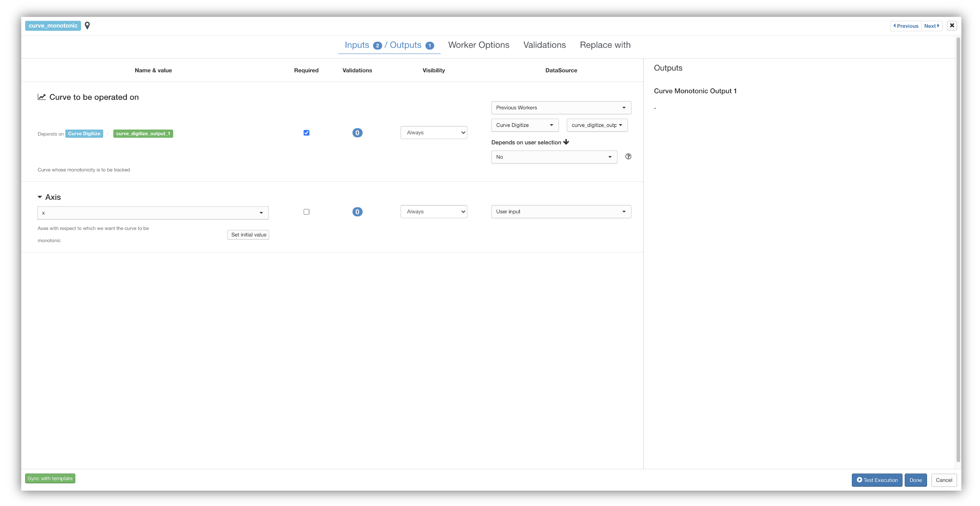Click the location pin icon beside curve_monotonic
This screenshot has height=506, width=980.
[x=87, y=25]
